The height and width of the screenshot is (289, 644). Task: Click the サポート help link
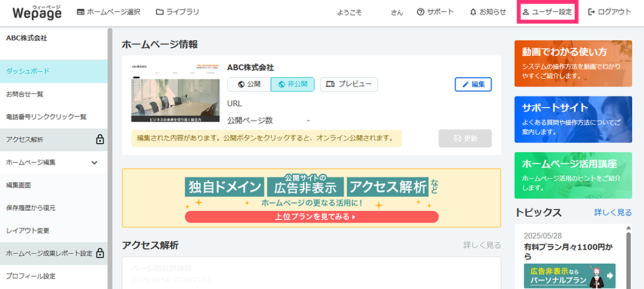[435, 12]
